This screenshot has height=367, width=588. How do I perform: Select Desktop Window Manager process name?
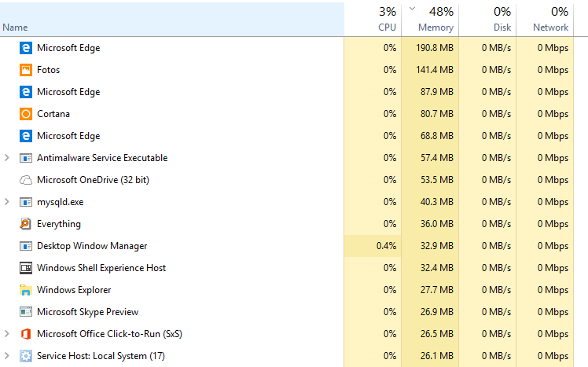click(x=92, y=246)
